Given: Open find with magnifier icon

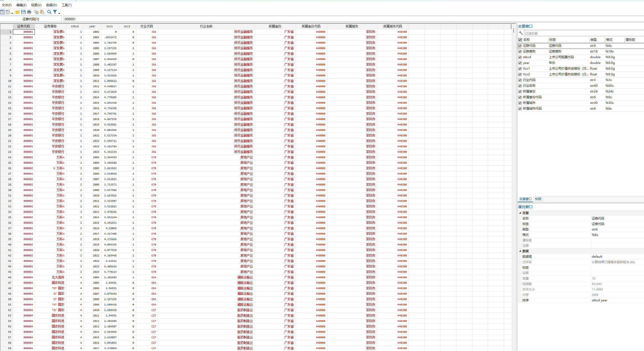Looking at the screenshot, I should 49,12.
